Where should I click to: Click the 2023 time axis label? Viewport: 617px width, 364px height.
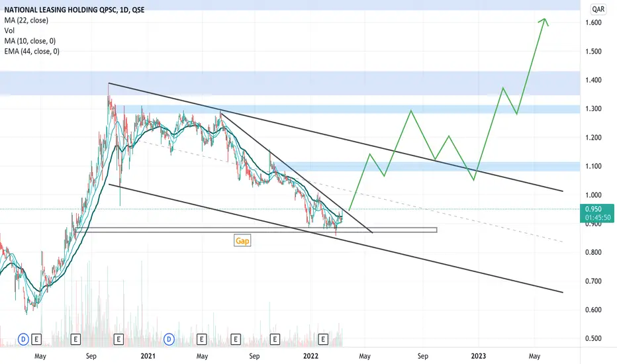point(479,356)
